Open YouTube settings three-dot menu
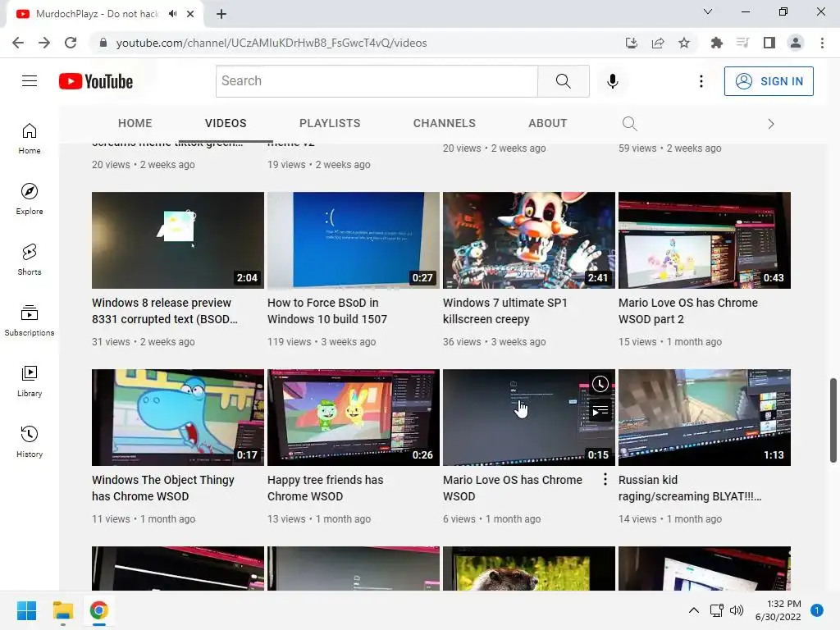840x630 pixels. (x=701, y=81)
